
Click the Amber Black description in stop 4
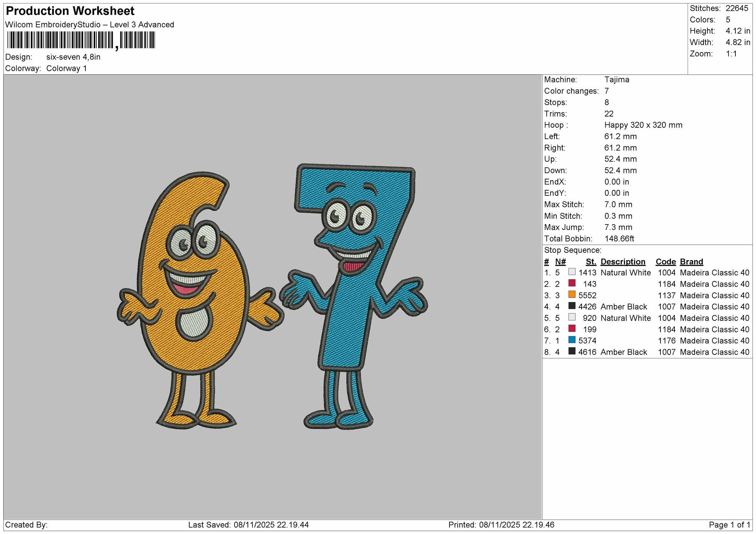pos(624,307)
